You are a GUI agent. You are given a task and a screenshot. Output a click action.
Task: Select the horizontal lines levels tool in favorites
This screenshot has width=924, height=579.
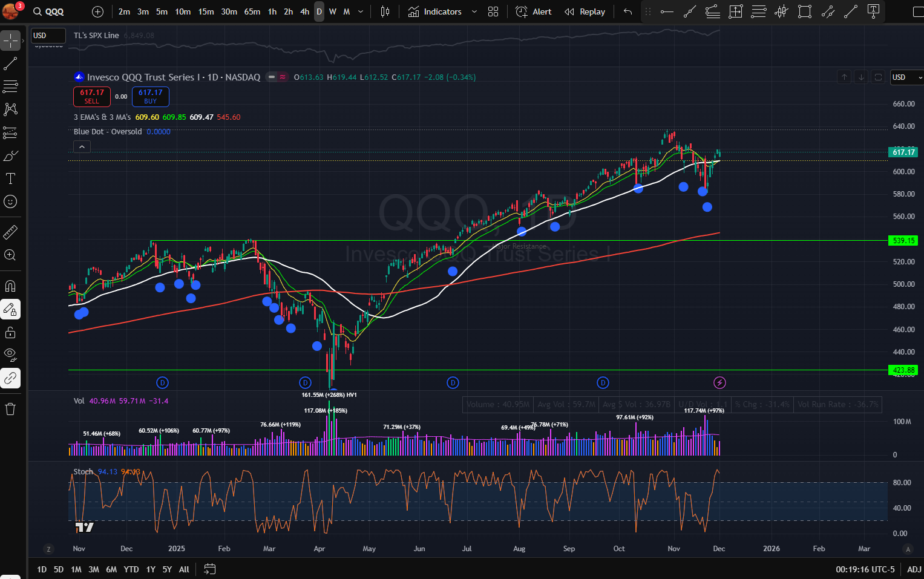pos(759,11)
